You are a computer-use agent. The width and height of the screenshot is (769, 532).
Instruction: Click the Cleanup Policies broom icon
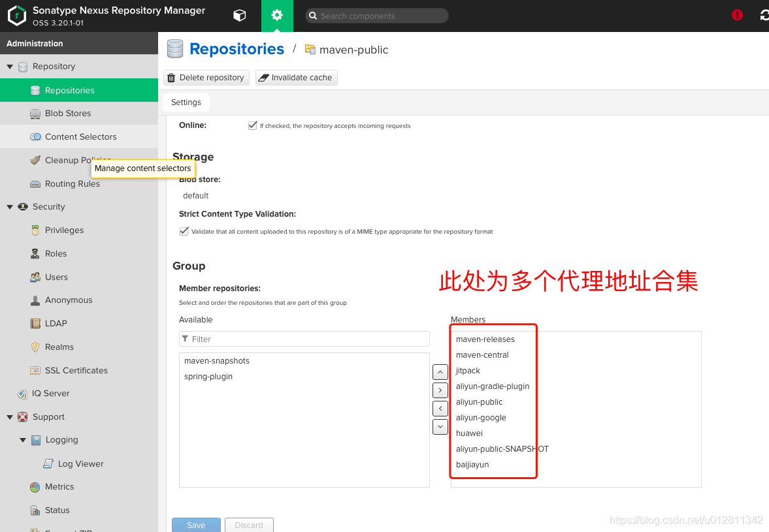coord(35,160)
